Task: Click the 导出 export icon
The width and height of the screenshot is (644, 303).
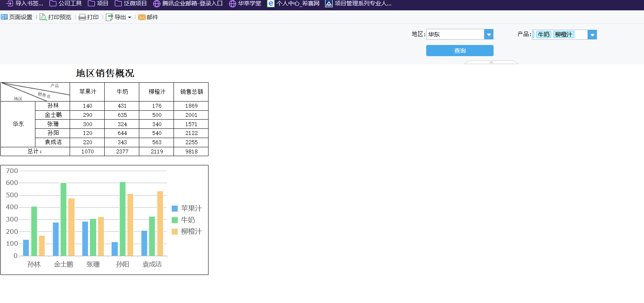Action: tap(109, 17)
